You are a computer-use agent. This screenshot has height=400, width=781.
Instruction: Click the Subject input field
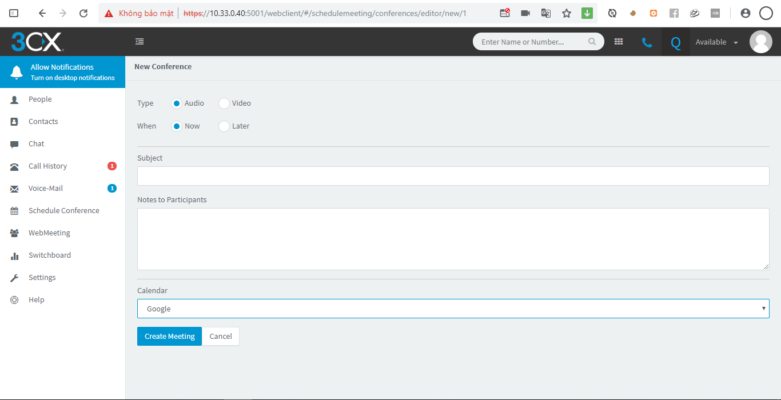coord(453,176)
